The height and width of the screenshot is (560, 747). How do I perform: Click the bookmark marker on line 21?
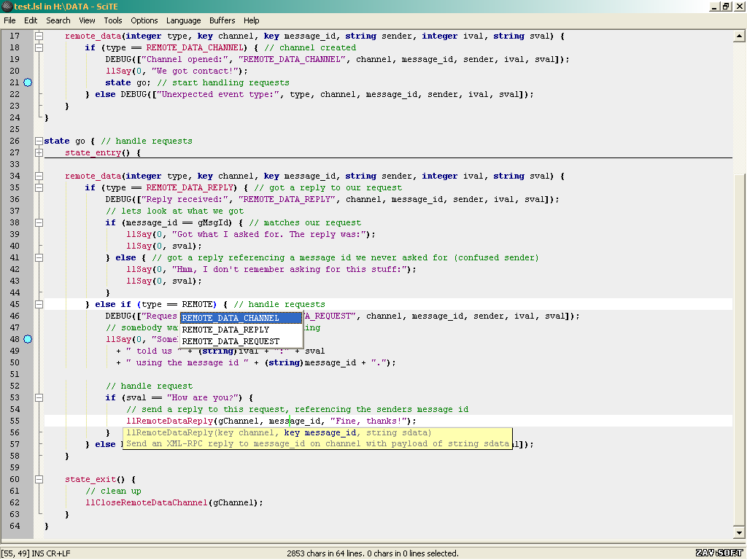click(28, 82)
